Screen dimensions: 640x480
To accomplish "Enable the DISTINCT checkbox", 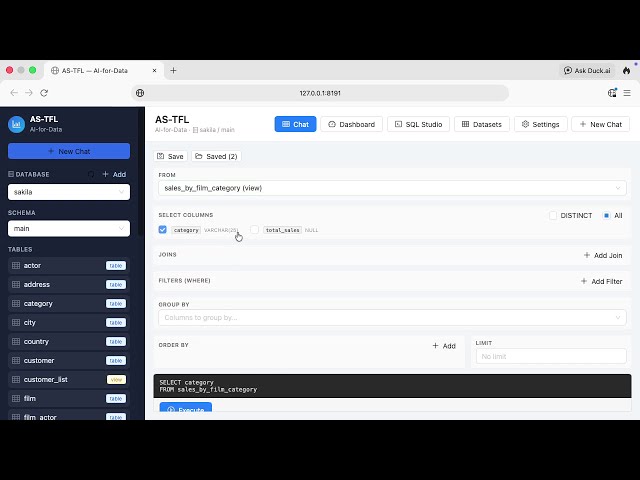I will (x=553, y=216).
